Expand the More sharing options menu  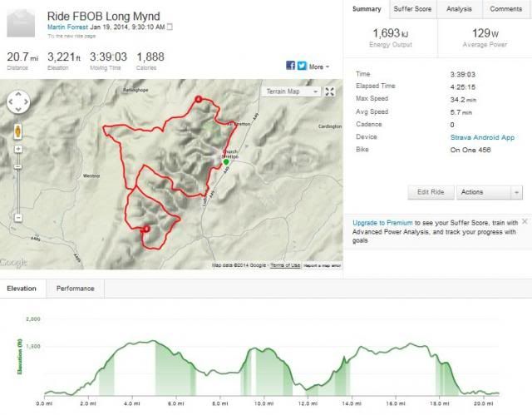(x=319, y=67)
